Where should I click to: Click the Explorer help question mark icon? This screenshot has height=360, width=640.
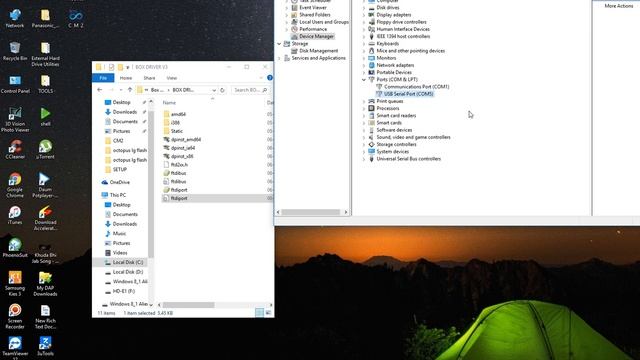(x=270, y=78)
